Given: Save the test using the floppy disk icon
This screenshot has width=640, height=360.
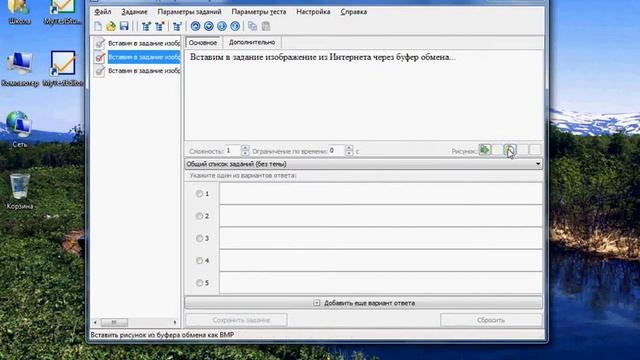Looking at the screenshot, I should [124, 27].
